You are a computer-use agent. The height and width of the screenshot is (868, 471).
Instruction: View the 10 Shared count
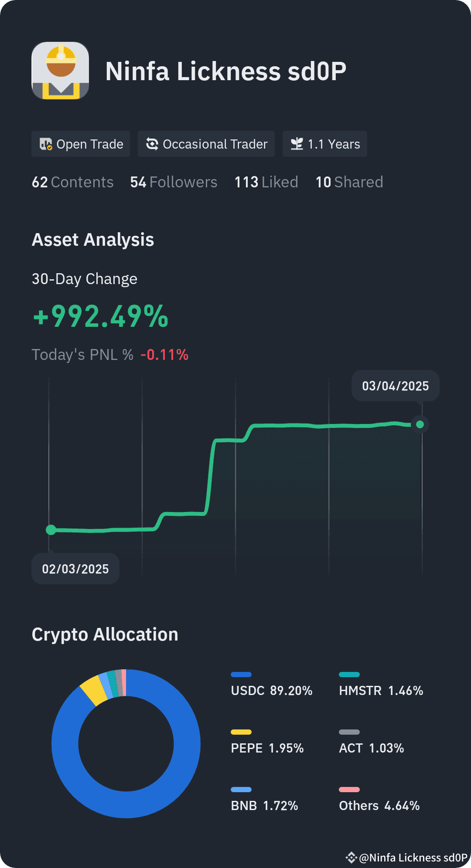(x=349, y=182)
